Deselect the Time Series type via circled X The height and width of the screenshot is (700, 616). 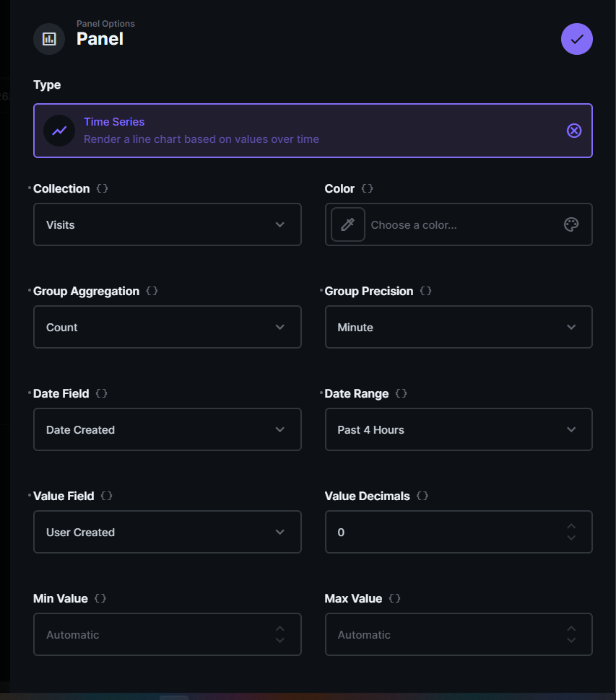(x=574, y=131)
